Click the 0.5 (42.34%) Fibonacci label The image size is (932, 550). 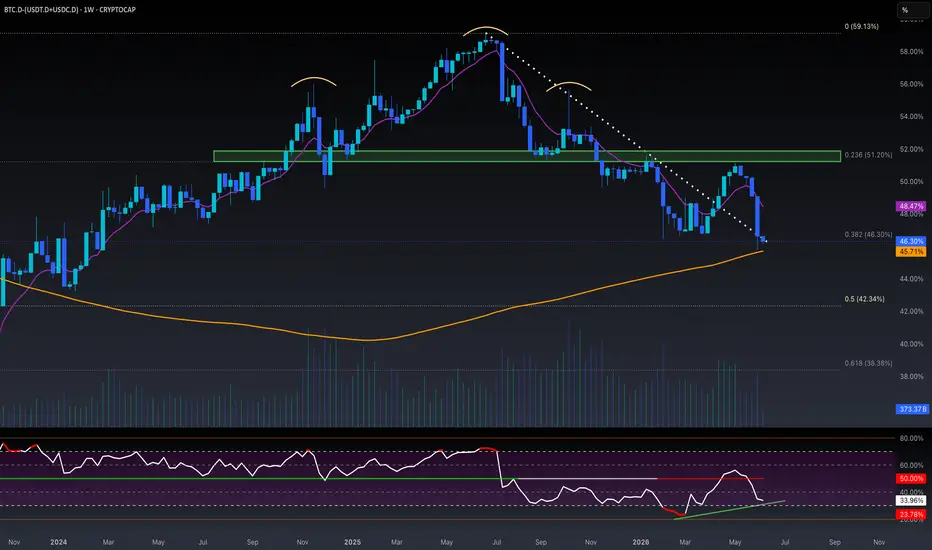[864, 299]
